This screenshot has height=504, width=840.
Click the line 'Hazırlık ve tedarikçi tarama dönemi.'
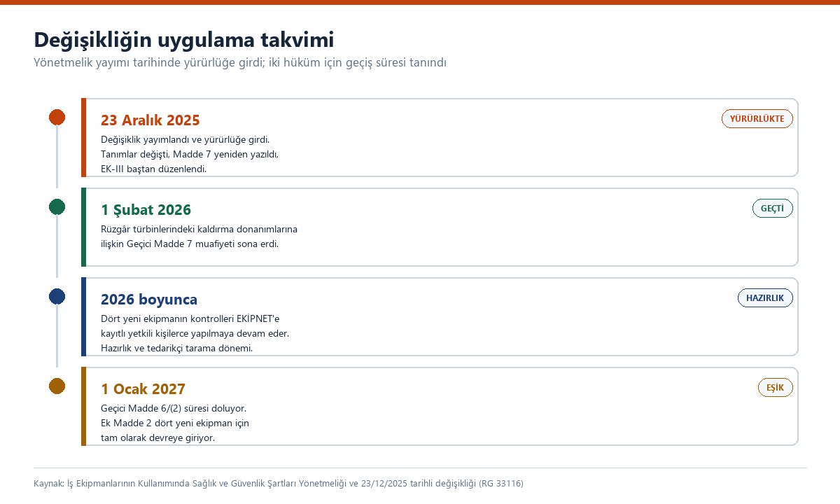point(176,349)
